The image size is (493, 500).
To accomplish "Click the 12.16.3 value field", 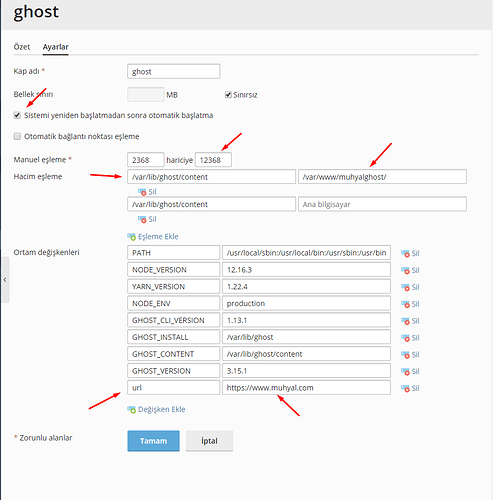I will coord(306,270).
